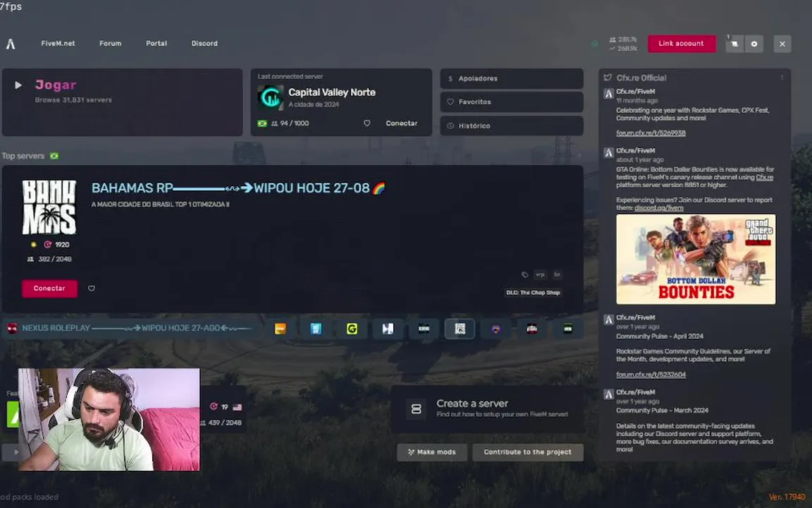
Task: Click the Twitter bird icon in Cfx.re Official
Action: pos(608,78)
